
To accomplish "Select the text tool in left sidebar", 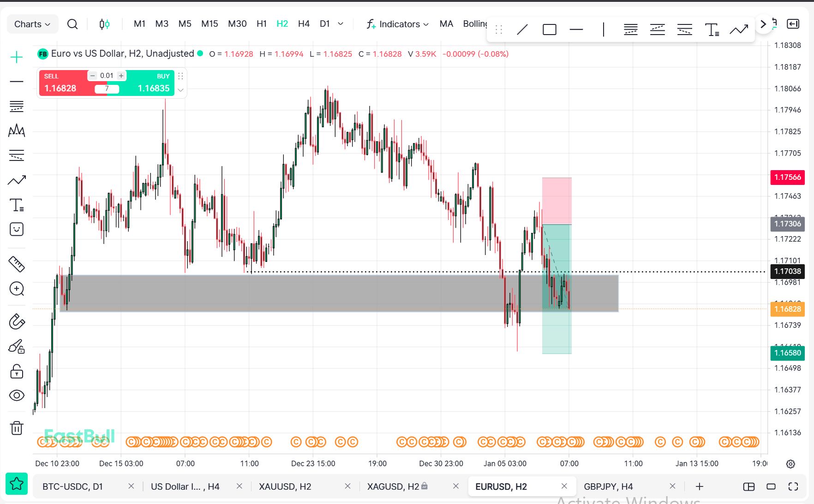I will pos(17,205).
